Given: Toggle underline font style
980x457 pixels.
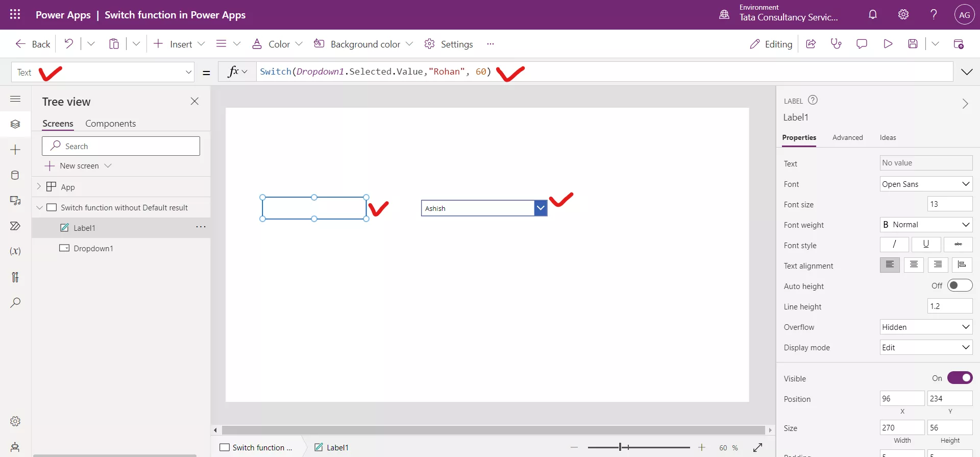Looking at the screenshot, I should (926, 245).
